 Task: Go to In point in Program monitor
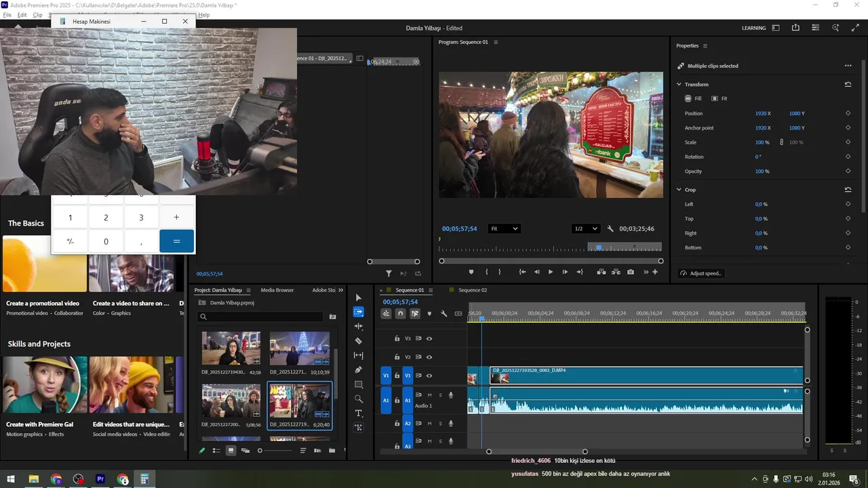(x=522, y=272)
